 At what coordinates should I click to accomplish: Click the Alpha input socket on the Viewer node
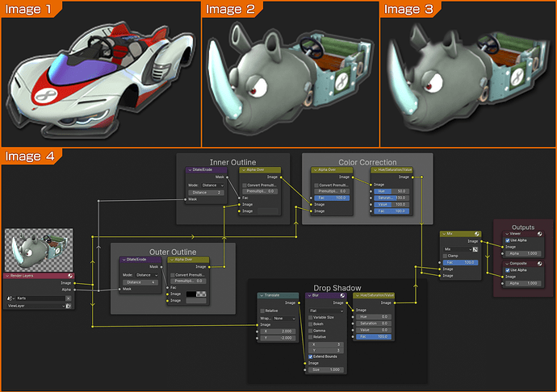point(502,253)
